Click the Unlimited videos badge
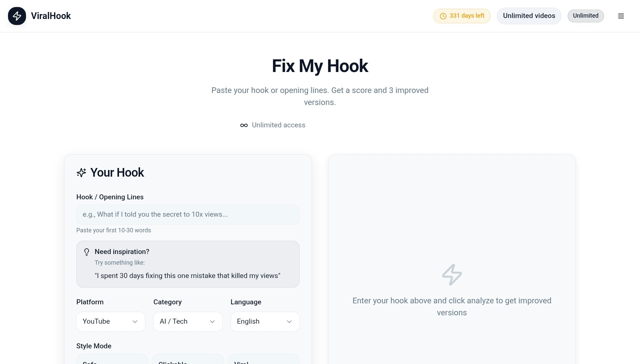 (x=529, y=16)
